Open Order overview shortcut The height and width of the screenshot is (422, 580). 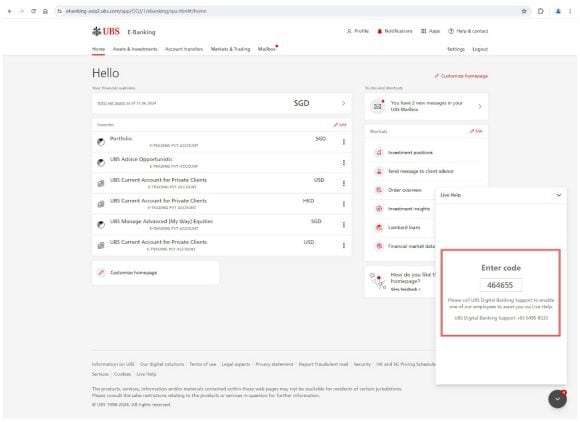(x=405, y=190)
